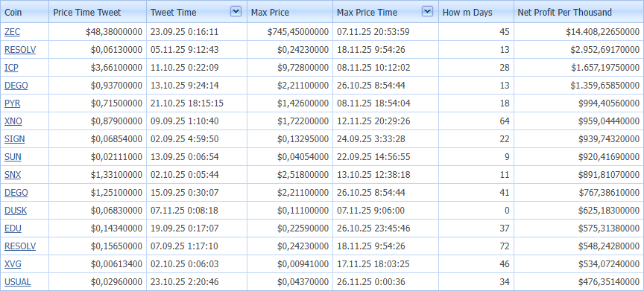This screenshot has width=644, height=291.
Task: Select the 64 days cell
Action: coord(476,121)
